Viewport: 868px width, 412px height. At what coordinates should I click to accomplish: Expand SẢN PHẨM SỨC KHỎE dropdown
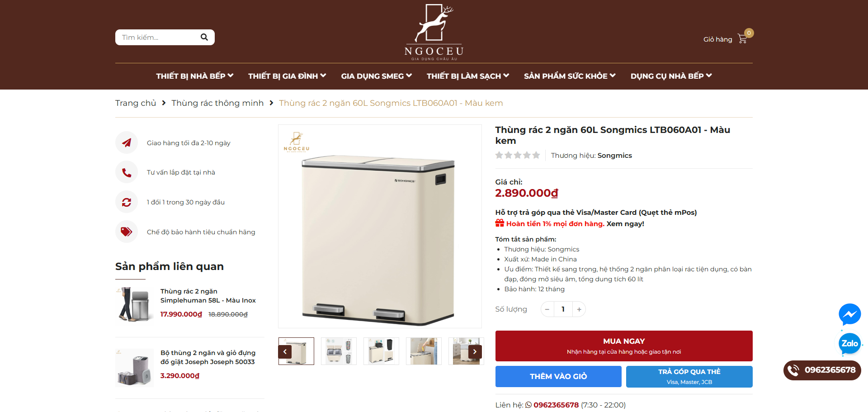tap(570, 76)
